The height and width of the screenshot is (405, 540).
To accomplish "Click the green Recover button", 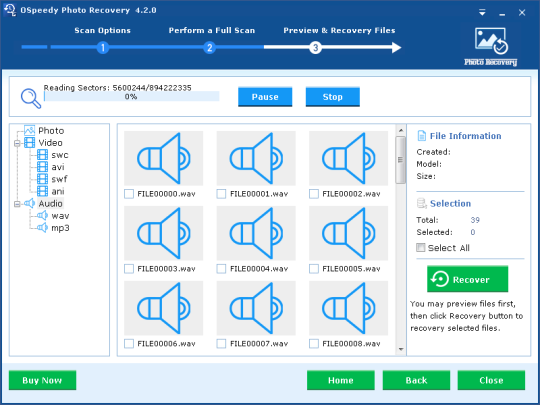I will (467, 279).
